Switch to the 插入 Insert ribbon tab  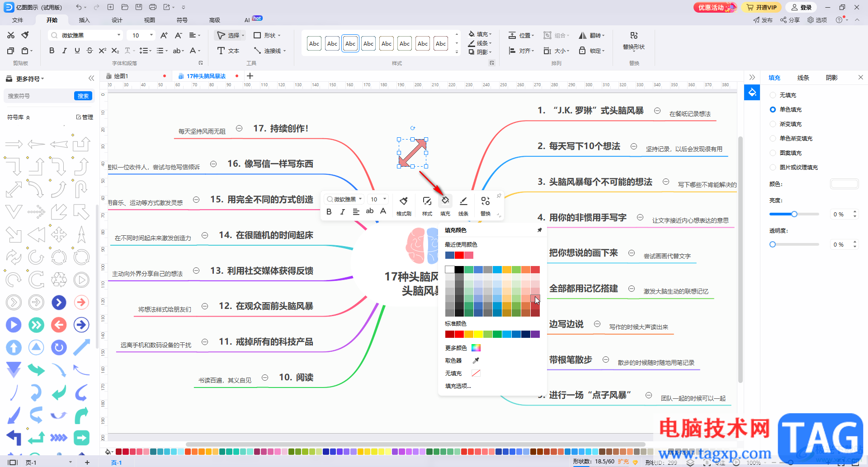click(85, 20)
